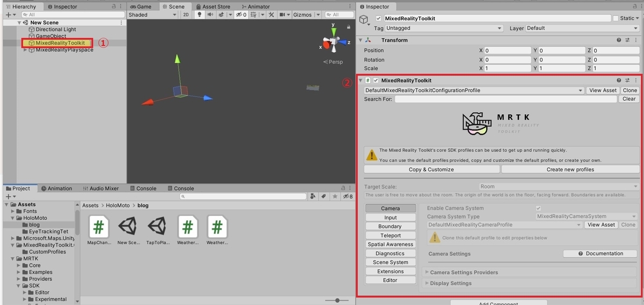This screenshot has width=644, height=305.
Task: Select Spatial Awareness profile tab
Action: [x=391, y=244]
